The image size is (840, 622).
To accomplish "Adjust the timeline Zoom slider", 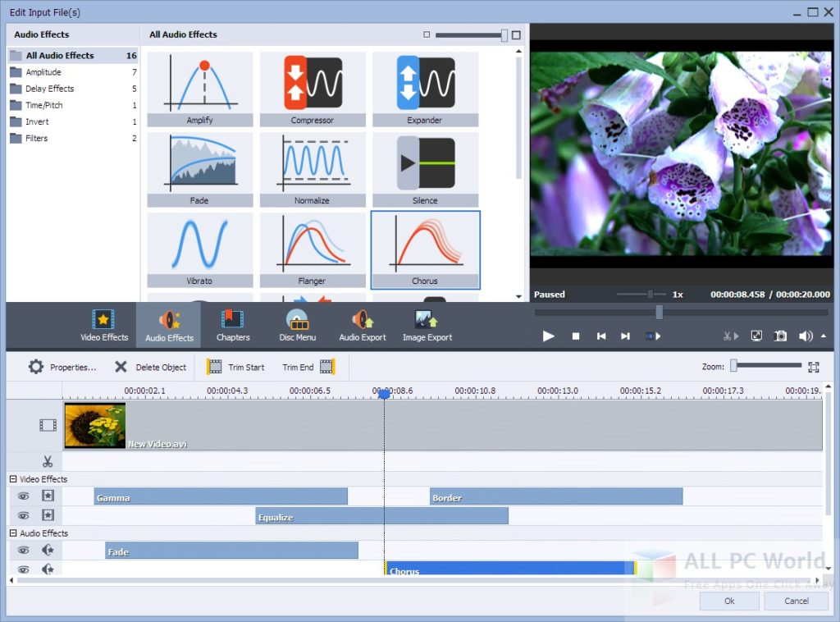I will (x=734, y=366).
